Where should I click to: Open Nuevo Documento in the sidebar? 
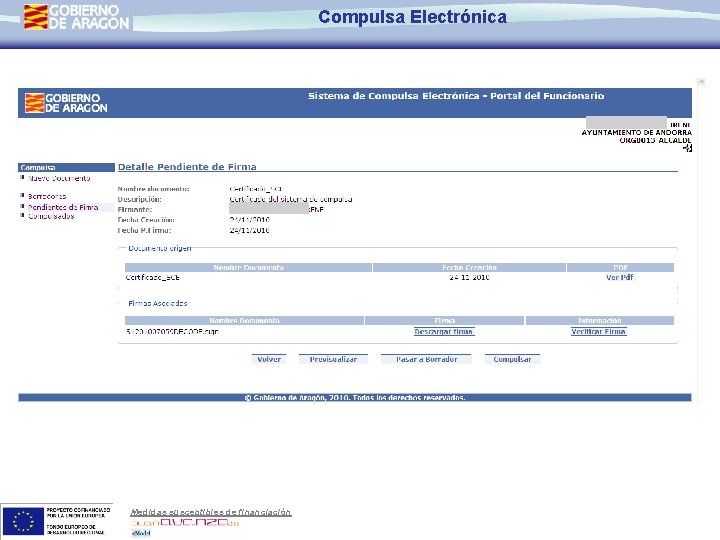coord(59,178)
